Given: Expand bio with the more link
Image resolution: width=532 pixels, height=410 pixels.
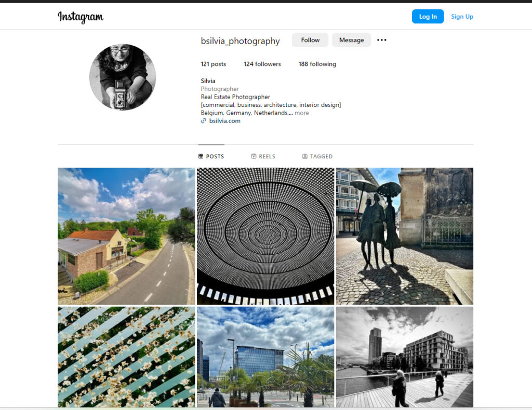Looking at the screenshot, I should (302, 113).
